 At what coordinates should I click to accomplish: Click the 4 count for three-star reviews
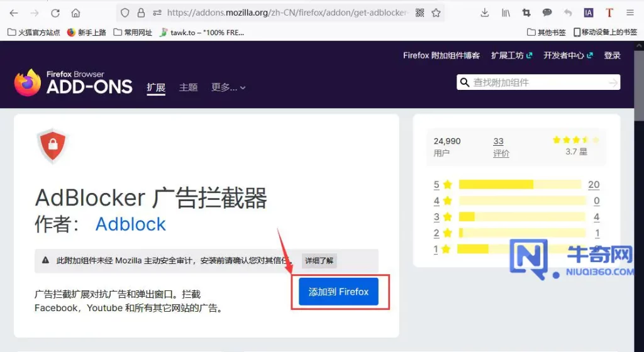(596, 217)
